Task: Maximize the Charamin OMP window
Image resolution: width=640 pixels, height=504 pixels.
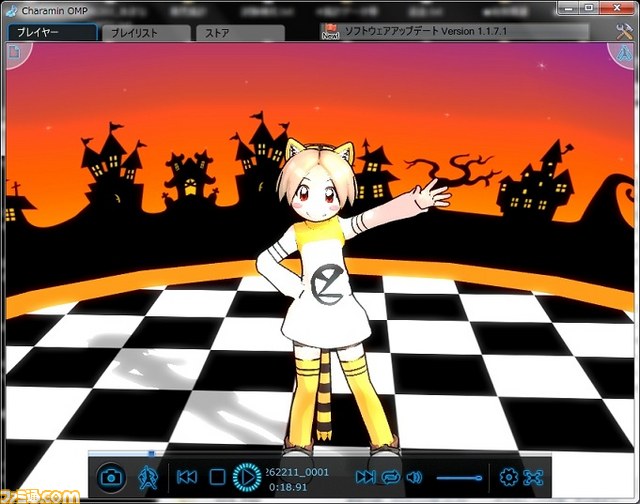Action: 589,8
